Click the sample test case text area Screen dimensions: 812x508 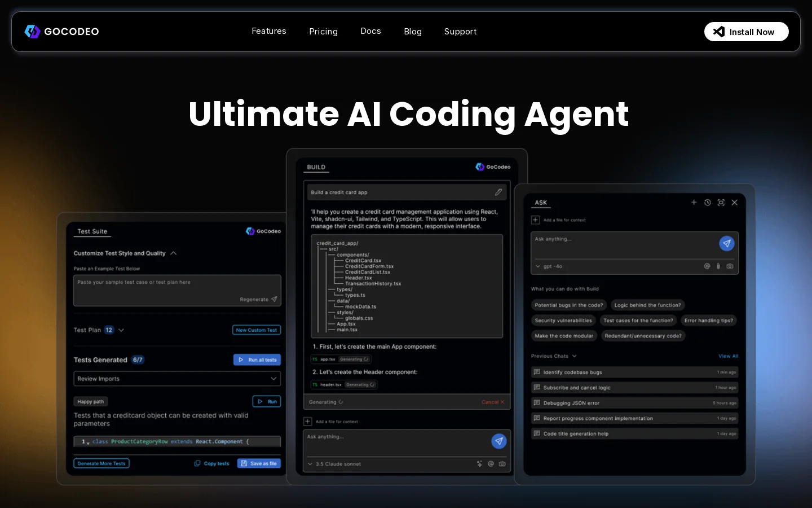(177, 290)
